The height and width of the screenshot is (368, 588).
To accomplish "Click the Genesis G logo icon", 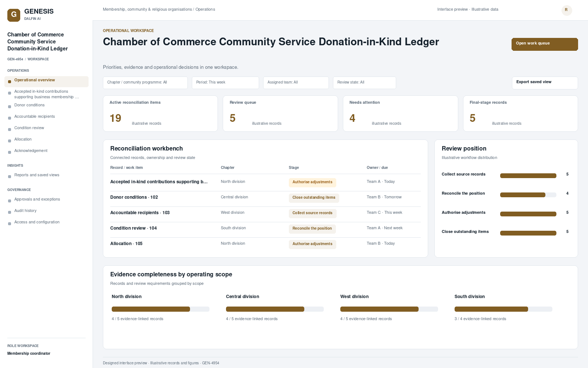I will (14, 15).
